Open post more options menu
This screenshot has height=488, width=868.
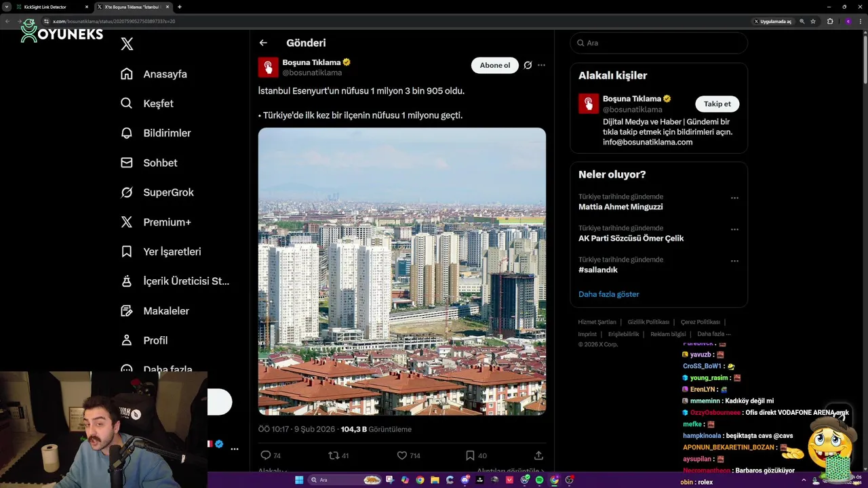pos(541,65)
